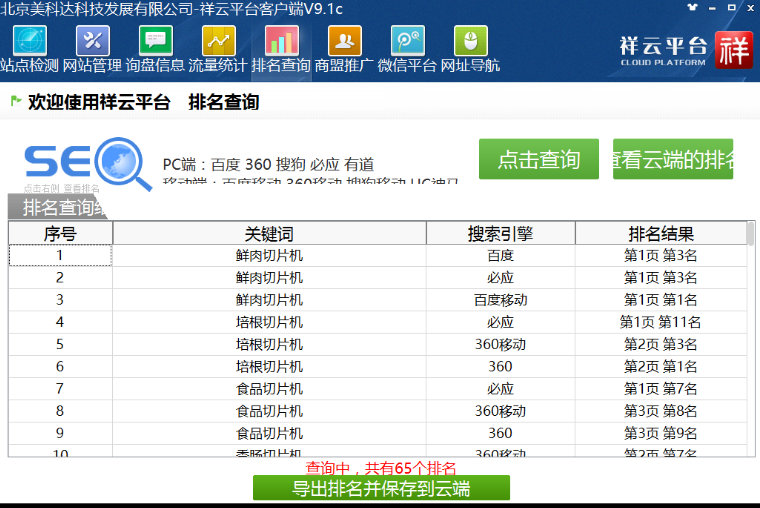Sort by the 搜索引擎 column header
The width and height of the screenshot is (760, 508).
coord(501,234)
